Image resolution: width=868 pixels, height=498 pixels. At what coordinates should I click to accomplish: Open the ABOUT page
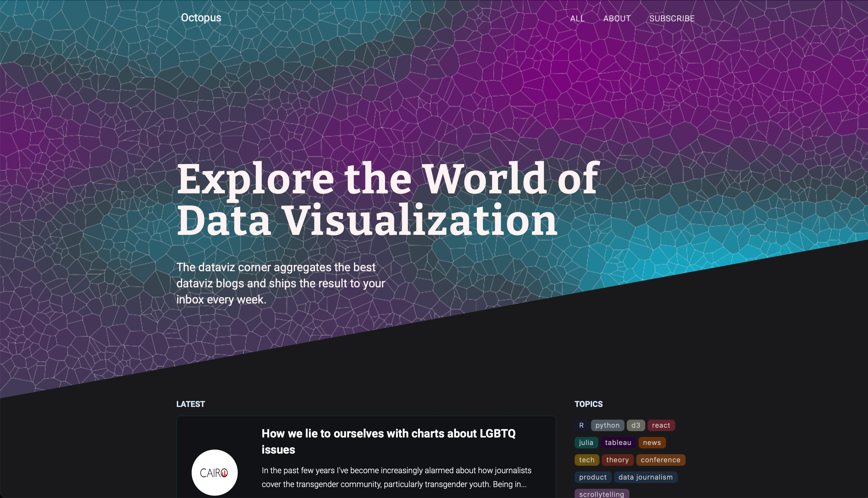pos(617,18)
